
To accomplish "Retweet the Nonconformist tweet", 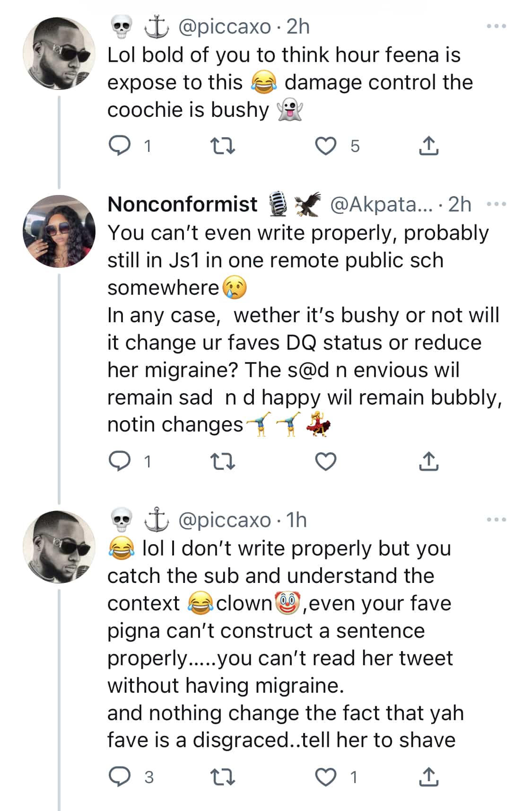I will click(x=222, y=461).
